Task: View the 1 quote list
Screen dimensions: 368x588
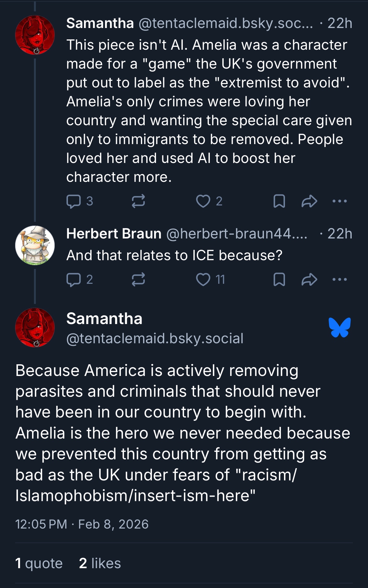Action: pos(39,563)
